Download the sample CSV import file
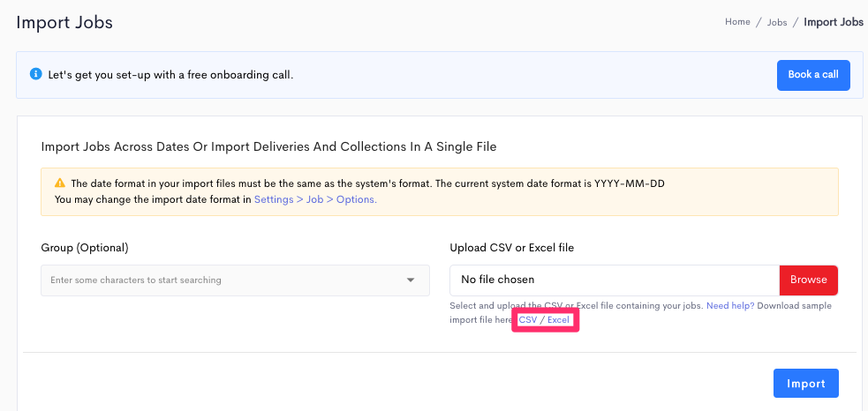868x411 pixels. coord(528,320)
